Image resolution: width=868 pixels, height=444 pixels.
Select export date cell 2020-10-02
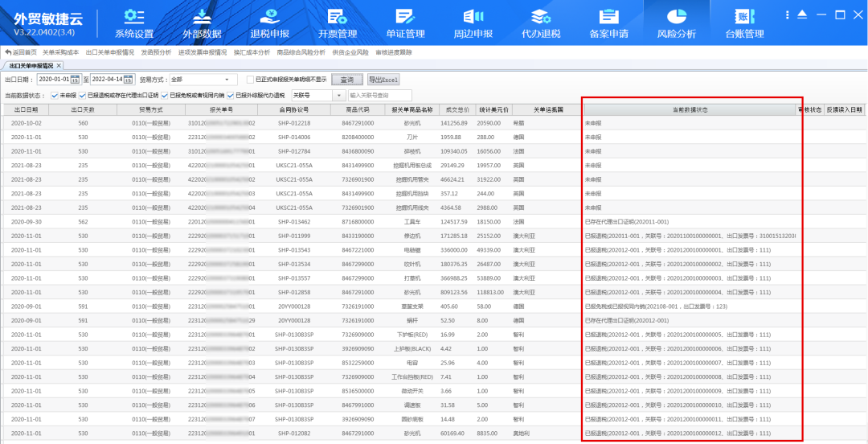pyautogui.click(x=26, y=123)
